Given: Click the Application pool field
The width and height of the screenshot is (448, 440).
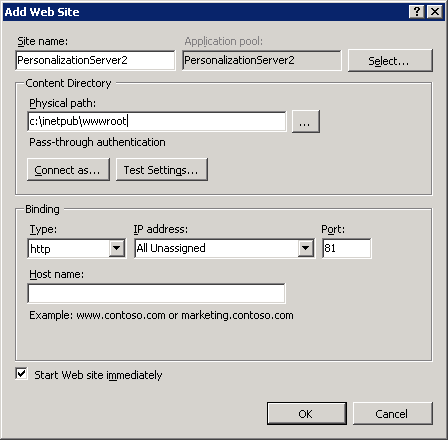Looking at the screenshot, I should [x=262, y=60].
